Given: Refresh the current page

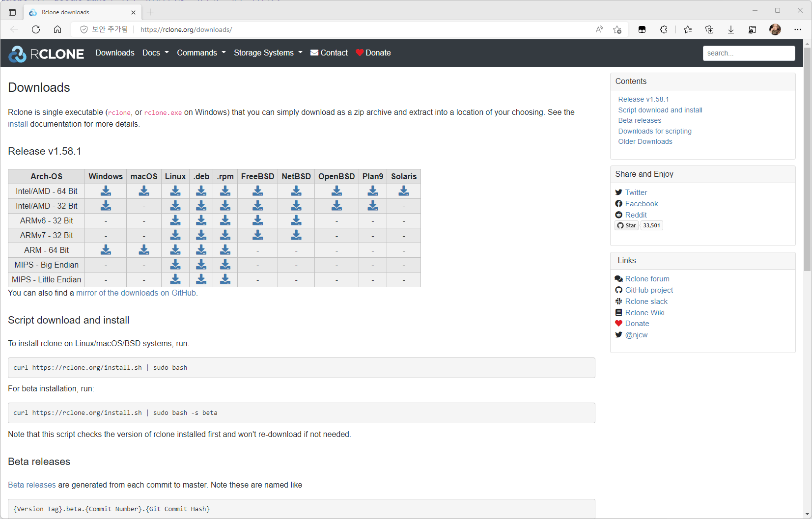Looking at the screenshot, I should click(36, 29).
